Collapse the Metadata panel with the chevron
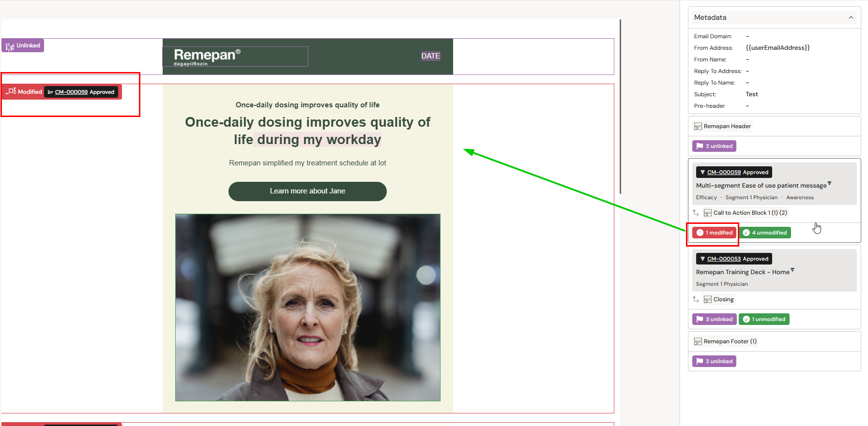The width and height of the screenshot is (868, 426). coord(851,17)
